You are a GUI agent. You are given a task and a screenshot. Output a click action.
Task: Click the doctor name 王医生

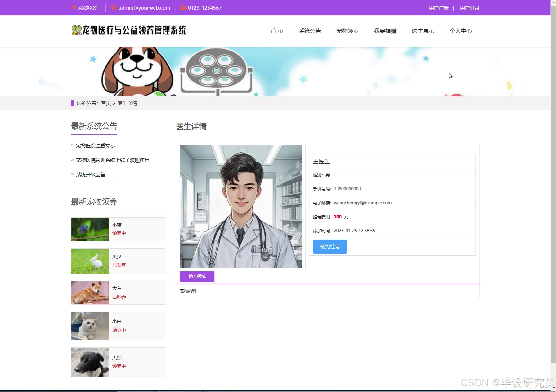tap(321, 161)
